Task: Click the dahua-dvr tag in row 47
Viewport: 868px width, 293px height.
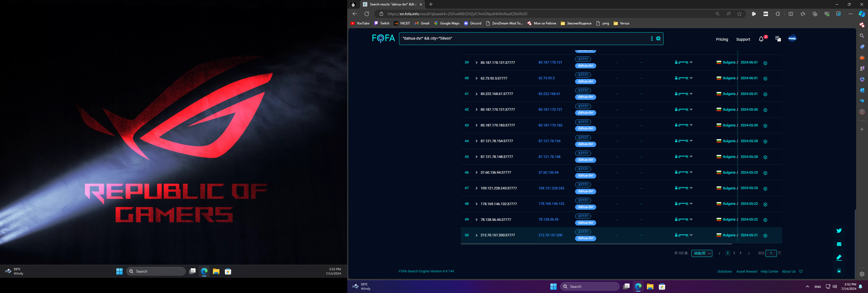Action: [x=585, y=191]
